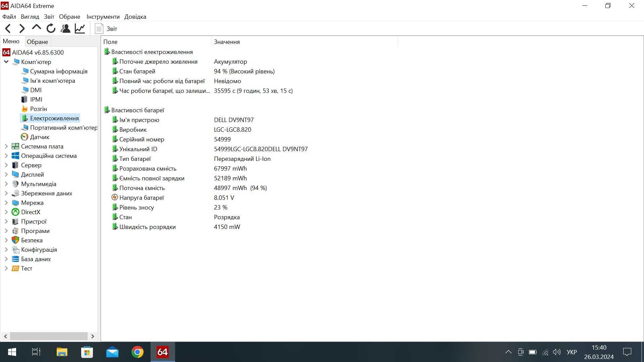Open the Звіт menu in menu bar
Screen dimensions: 644x362
click(x=49, y=17)
